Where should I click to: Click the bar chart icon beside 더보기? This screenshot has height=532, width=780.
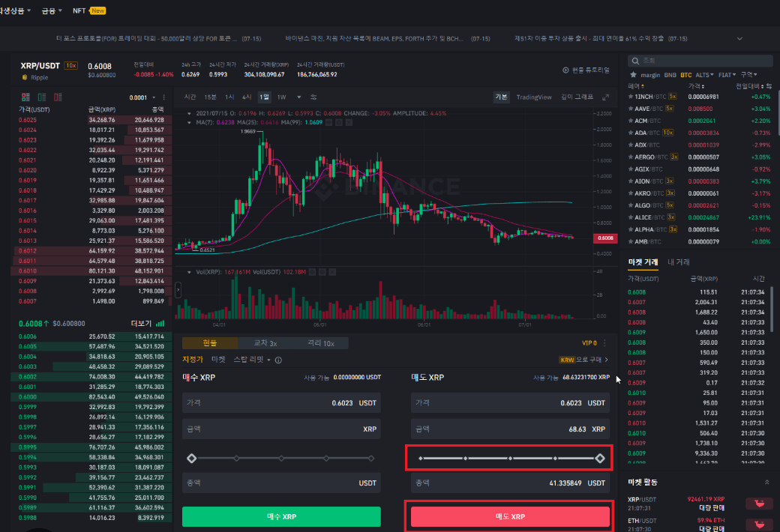160,324
